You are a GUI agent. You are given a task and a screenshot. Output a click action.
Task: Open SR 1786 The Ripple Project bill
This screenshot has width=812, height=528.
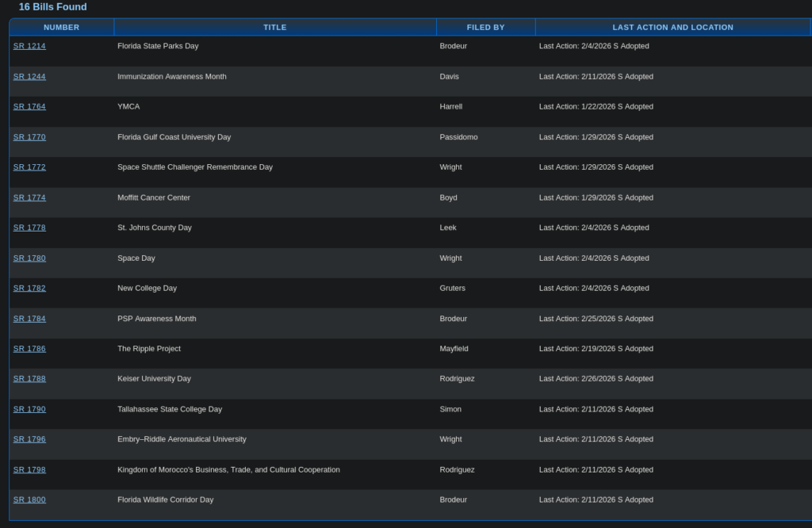click(29, 348)
